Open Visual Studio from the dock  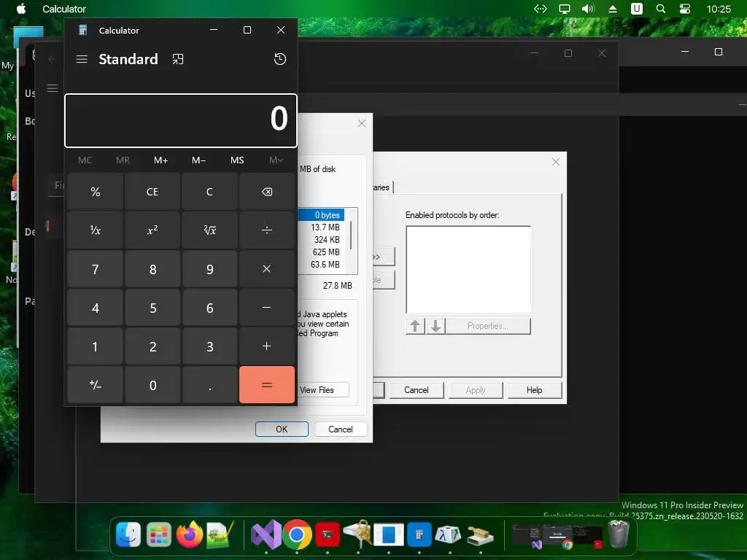266,534
